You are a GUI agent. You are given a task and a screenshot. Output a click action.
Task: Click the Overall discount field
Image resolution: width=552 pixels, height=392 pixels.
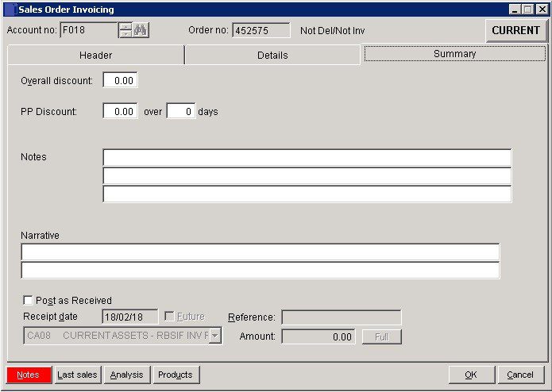click(x=120, y=80)
